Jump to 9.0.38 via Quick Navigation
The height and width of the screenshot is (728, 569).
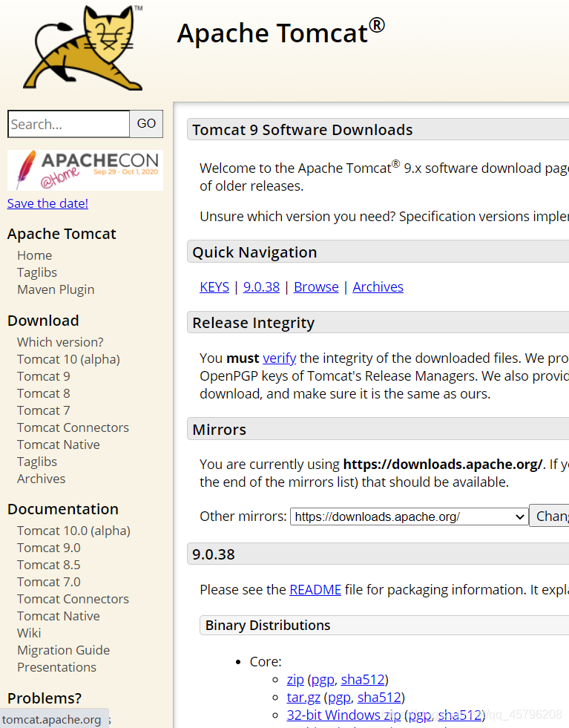[x=261, y=287]
